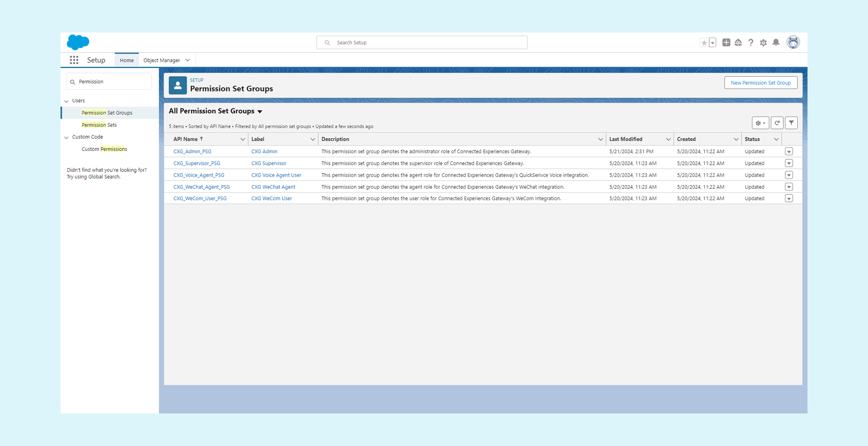868x446 pixels.
Task: Collapse the Users section in sidebar
Action: (66, 101)
